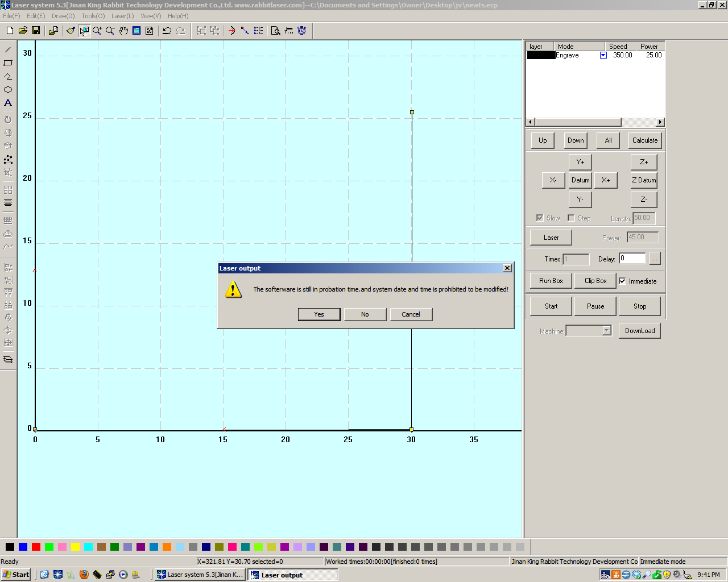This screenshot has width=728, height=582.
Task: Open the Engrave mode dropdown
Action: 603,55
